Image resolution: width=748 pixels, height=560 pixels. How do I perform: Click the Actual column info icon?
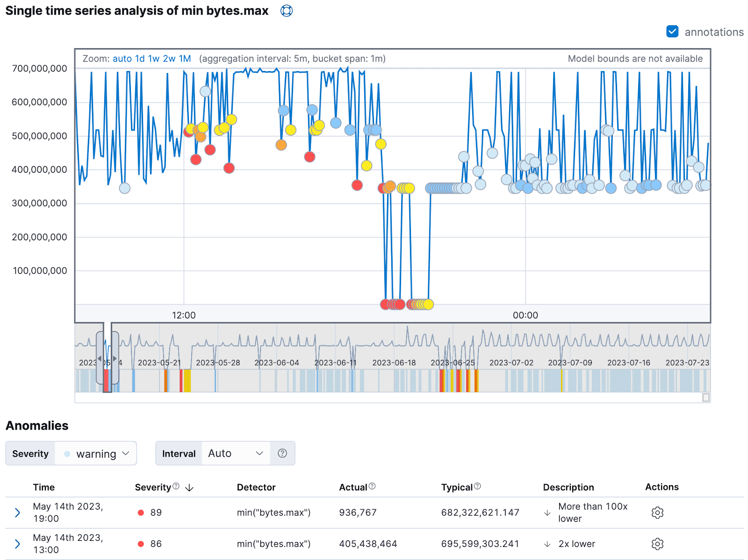coord(372,486)
